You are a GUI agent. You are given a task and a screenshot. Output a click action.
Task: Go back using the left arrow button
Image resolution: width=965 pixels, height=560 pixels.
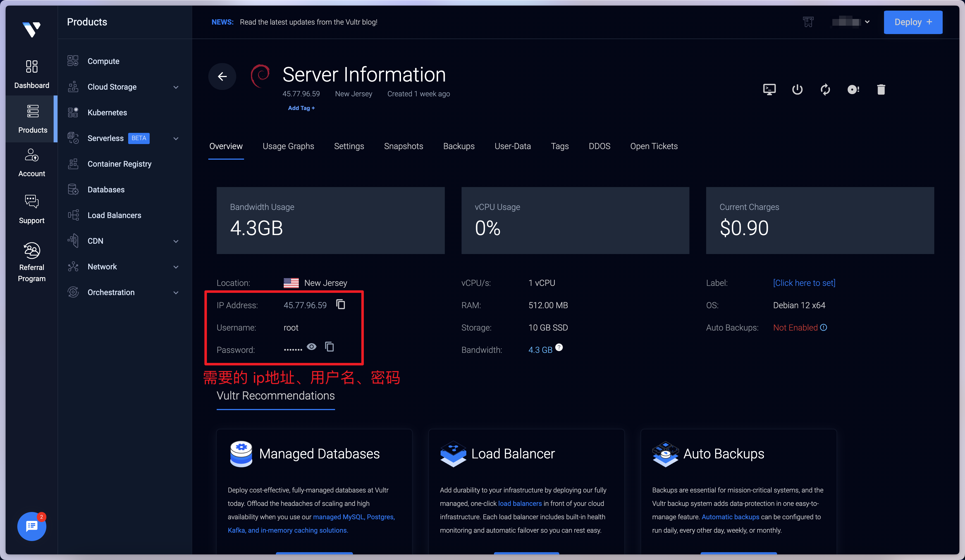[x=222, y=76]
